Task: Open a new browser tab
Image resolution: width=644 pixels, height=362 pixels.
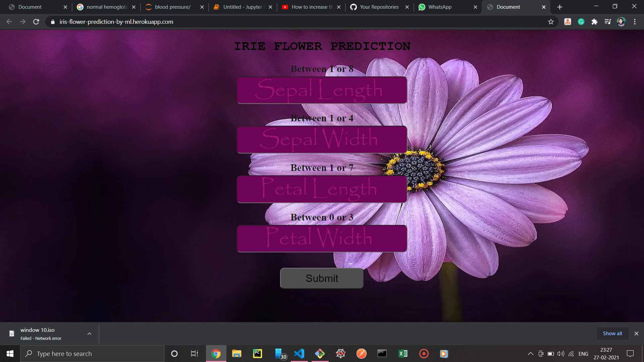Action: pos(559,7)
